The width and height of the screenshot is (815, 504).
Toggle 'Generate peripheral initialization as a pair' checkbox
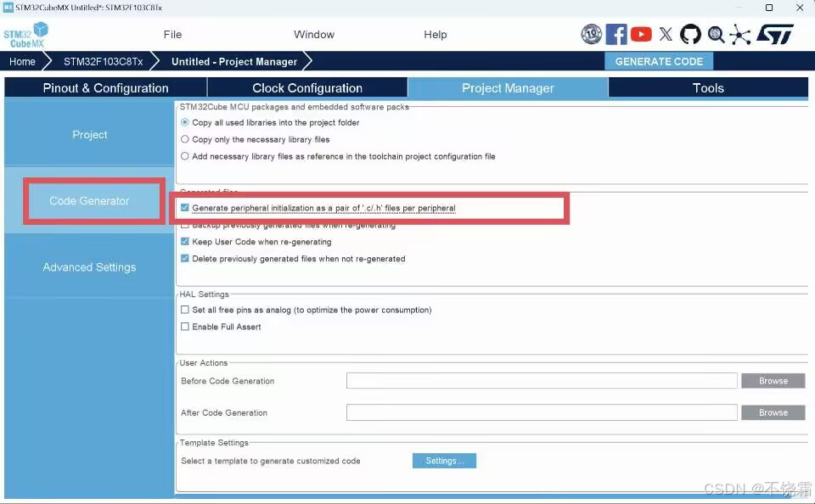pos(184,207)
